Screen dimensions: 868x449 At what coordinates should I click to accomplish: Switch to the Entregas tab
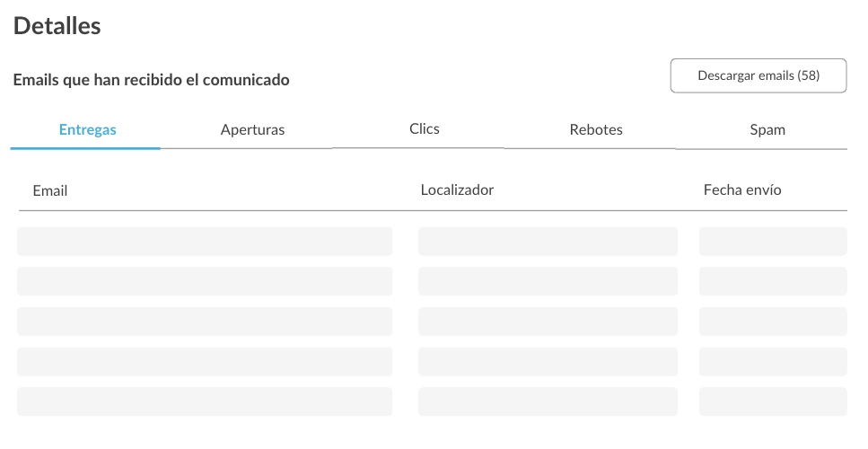[87, 129]
